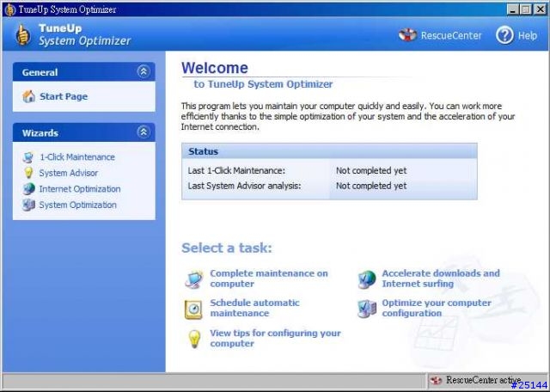
Task: Collapse the General panel chevron
Action: 144,71
